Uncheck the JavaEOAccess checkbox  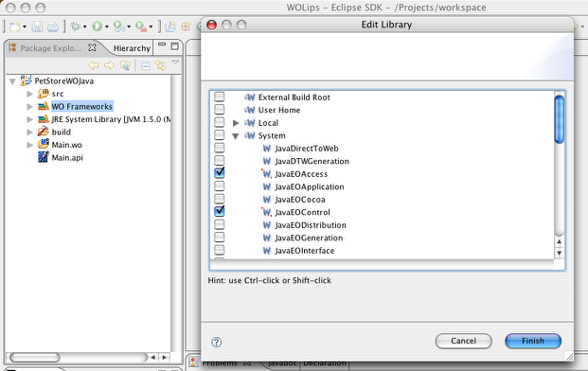tap(220, 173)
